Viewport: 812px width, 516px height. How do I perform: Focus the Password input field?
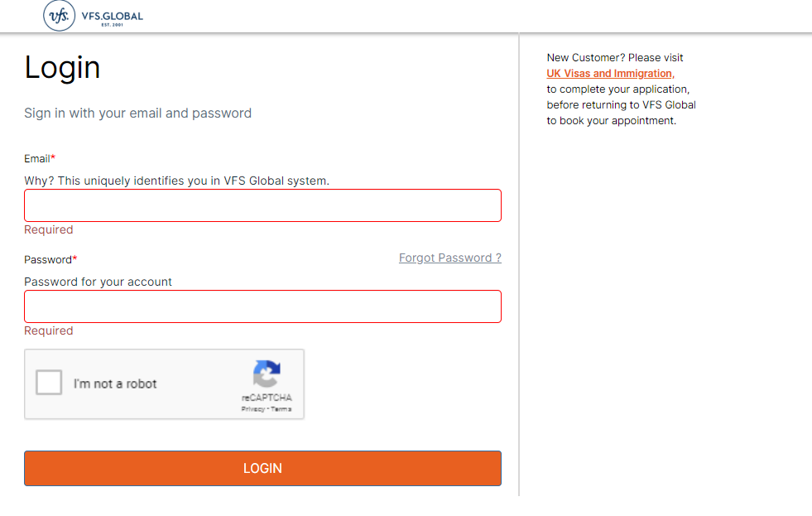[262, 306]
